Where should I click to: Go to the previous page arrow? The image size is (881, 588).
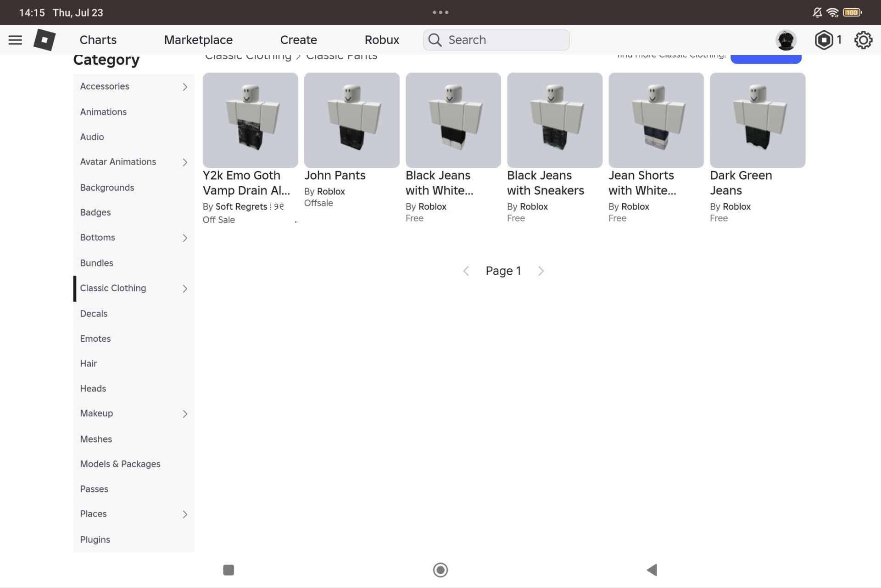click(466, 271)
